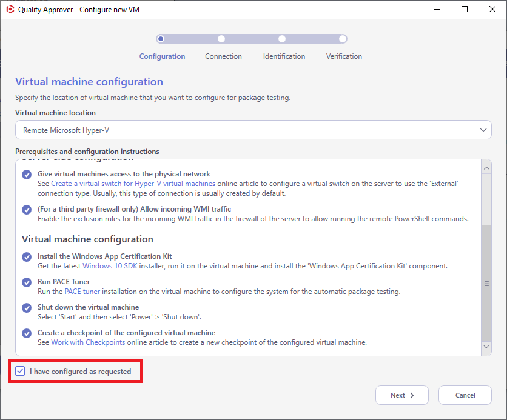
Task: Click the Identification step dot on the progress bar
Action: tap(282, 39)
